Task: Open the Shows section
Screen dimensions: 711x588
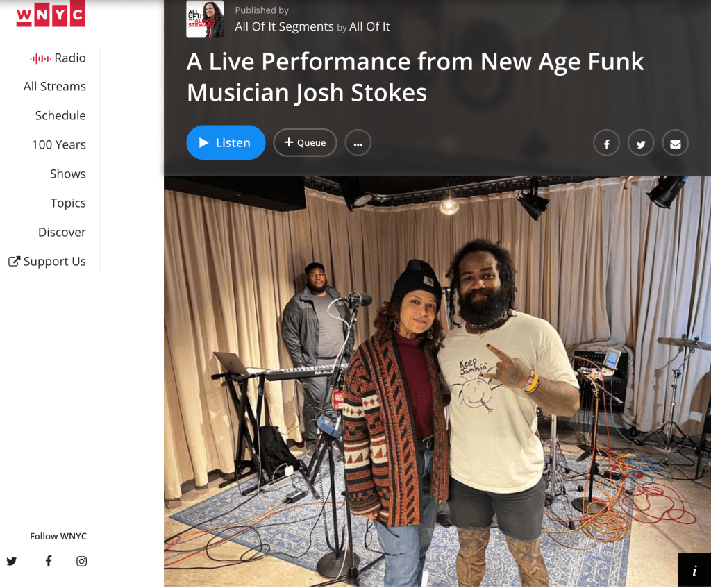Action: 68,174
